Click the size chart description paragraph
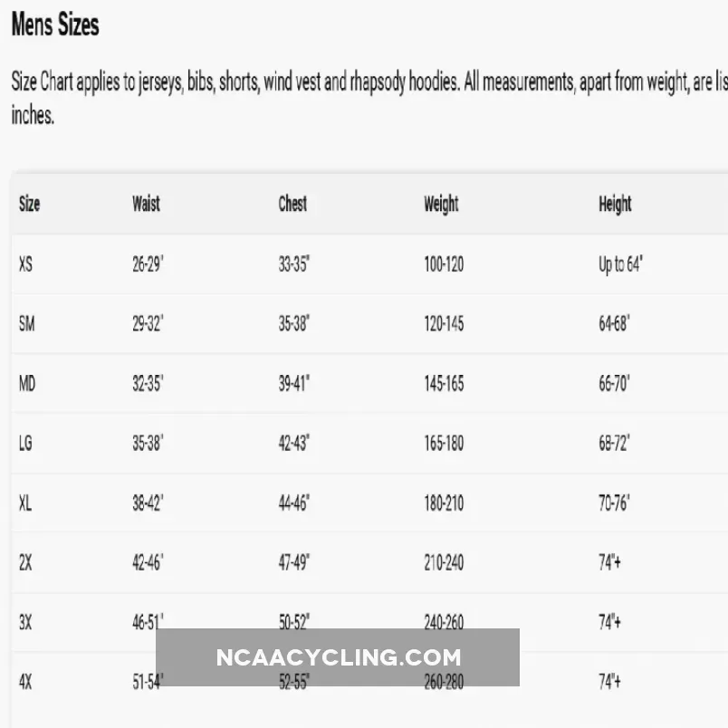The width and height of the screenshot is (728, 728). point(362,99)
